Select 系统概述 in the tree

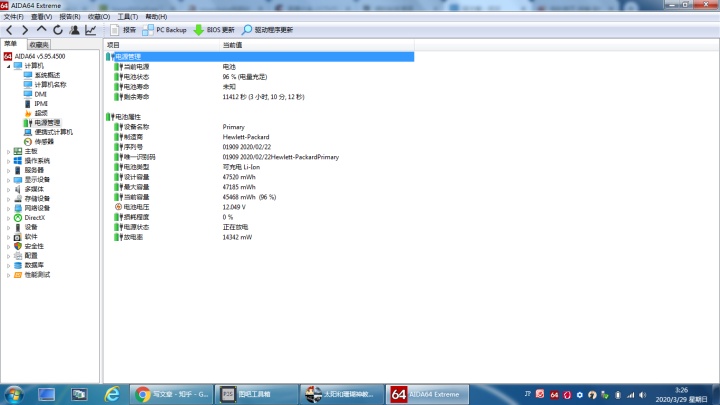47,75
